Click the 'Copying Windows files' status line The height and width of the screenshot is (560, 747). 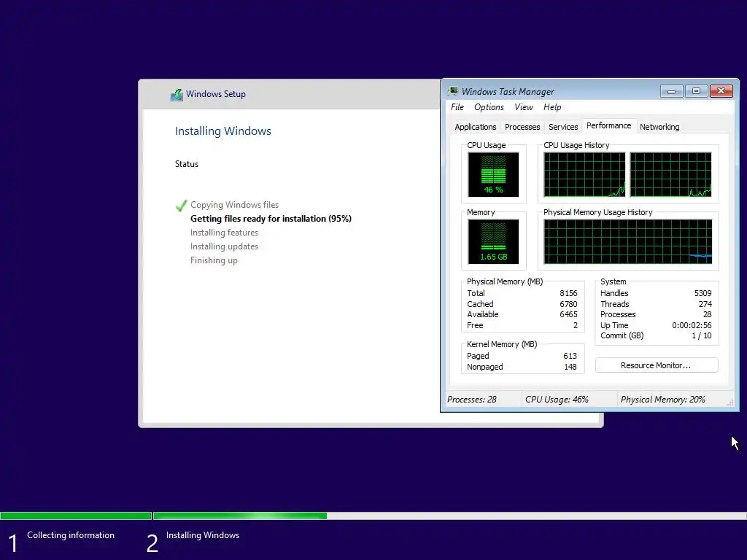pos(234,205)
